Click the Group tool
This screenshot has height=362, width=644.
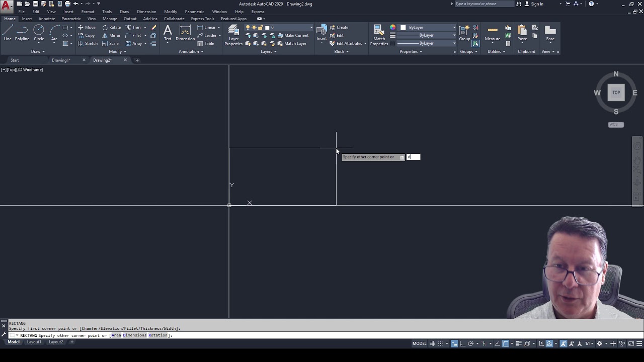pos(464,33)
